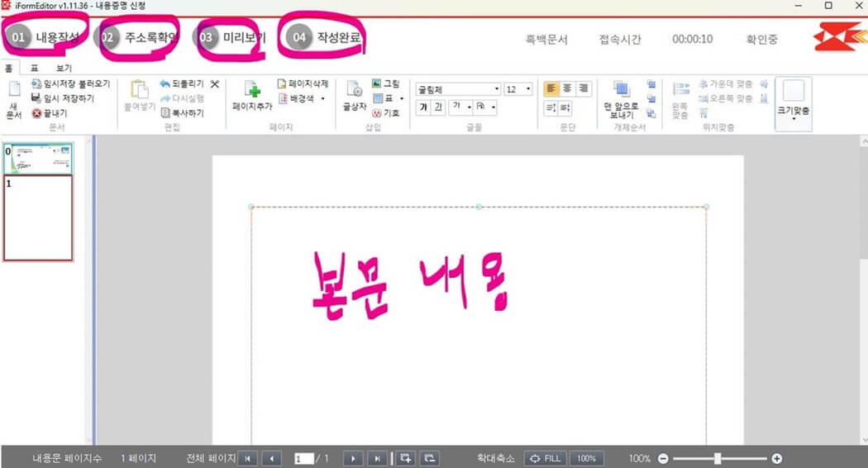Insert a text box with 글상자
Image resolution: width=868 pixels, height=468 pixels.
point(355,95)
